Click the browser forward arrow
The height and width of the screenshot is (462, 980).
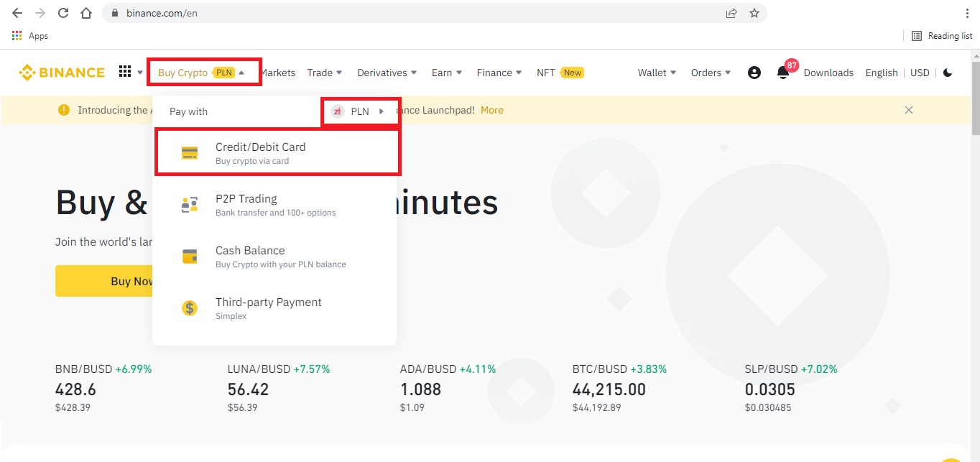40,13
